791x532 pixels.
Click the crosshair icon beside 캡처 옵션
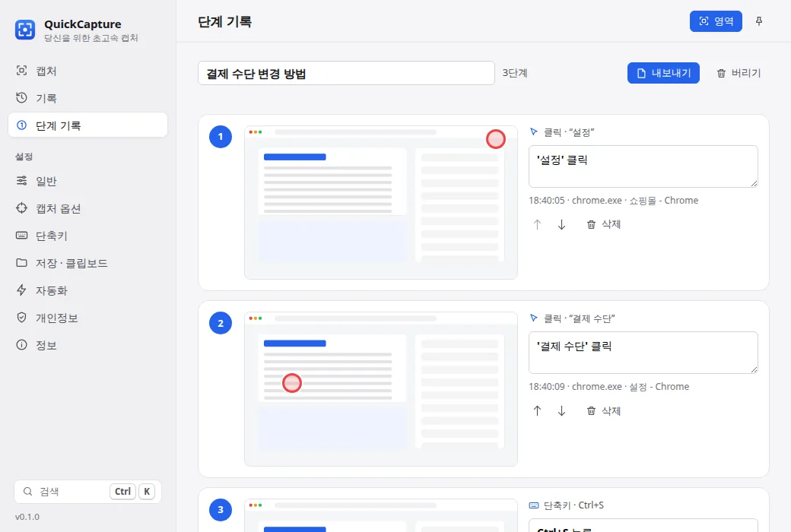[22, 207]
